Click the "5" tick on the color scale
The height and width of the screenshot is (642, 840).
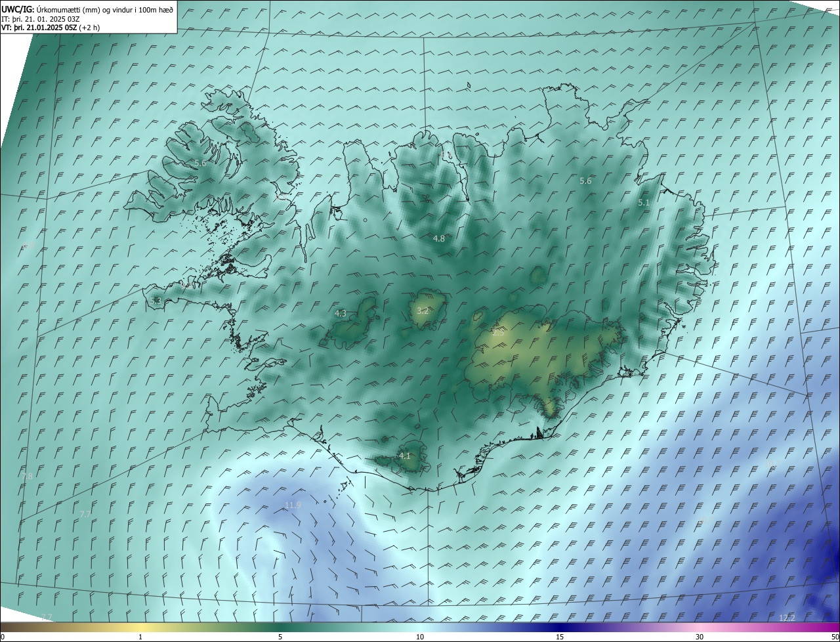pos(280,637)
